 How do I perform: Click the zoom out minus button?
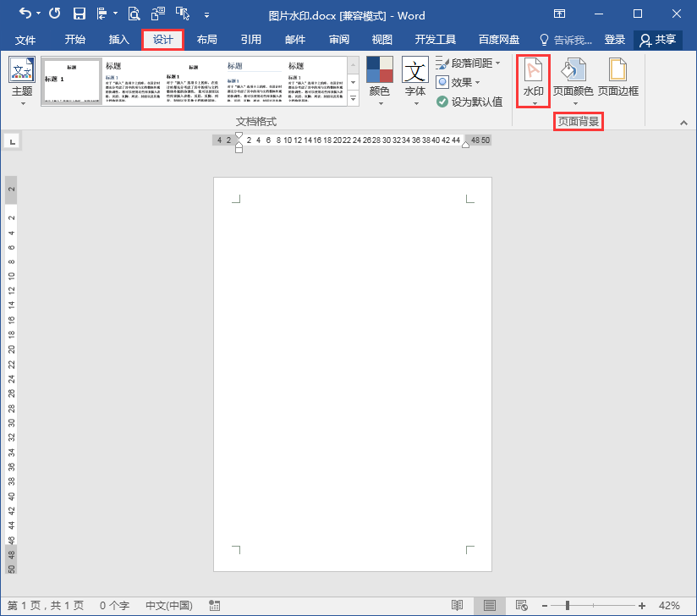pyautogui.click(x=545, y=606)
